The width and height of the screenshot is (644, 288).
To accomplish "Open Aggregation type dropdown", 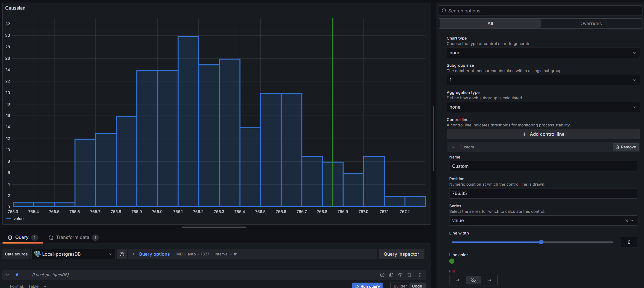I will click(x=543, y=107).
